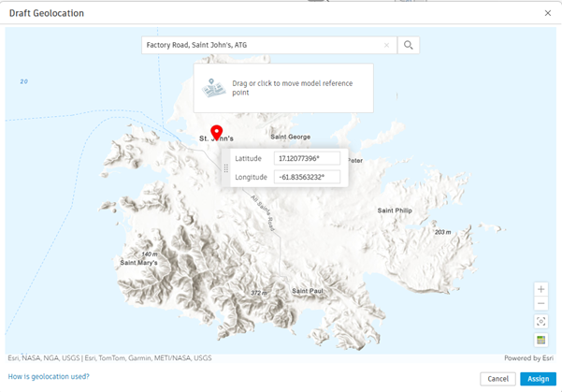Viewport: 562px width, 392px height.
Task: Open "How is geolocation used?" link
Action: (49, 377)
